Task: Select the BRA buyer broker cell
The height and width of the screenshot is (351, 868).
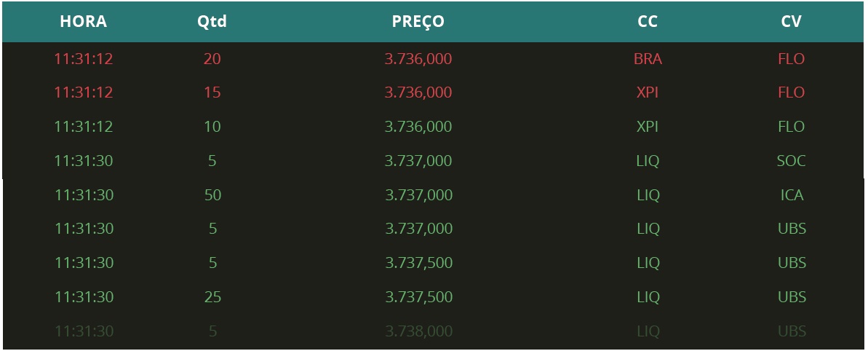Action: 648,59
